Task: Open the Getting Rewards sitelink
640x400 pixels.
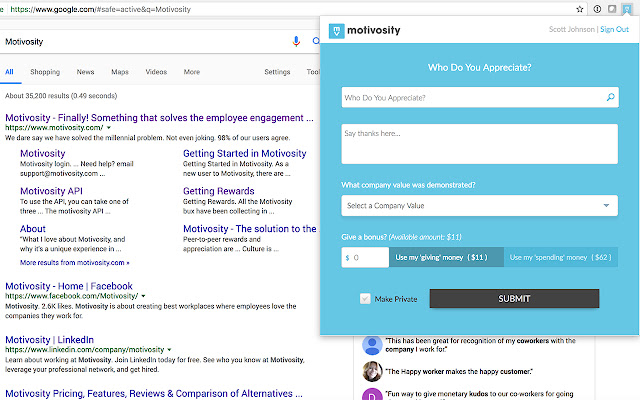Action: point(219,191)
